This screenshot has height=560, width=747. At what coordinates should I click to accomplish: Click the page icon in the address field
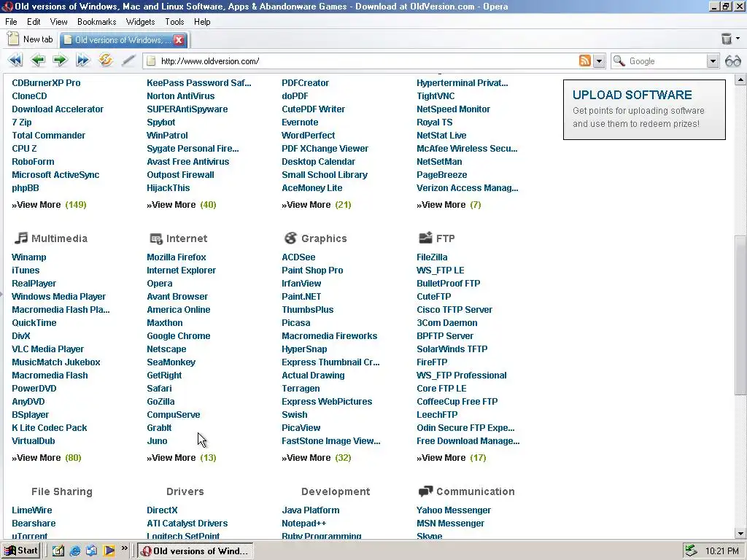point(151,61)
